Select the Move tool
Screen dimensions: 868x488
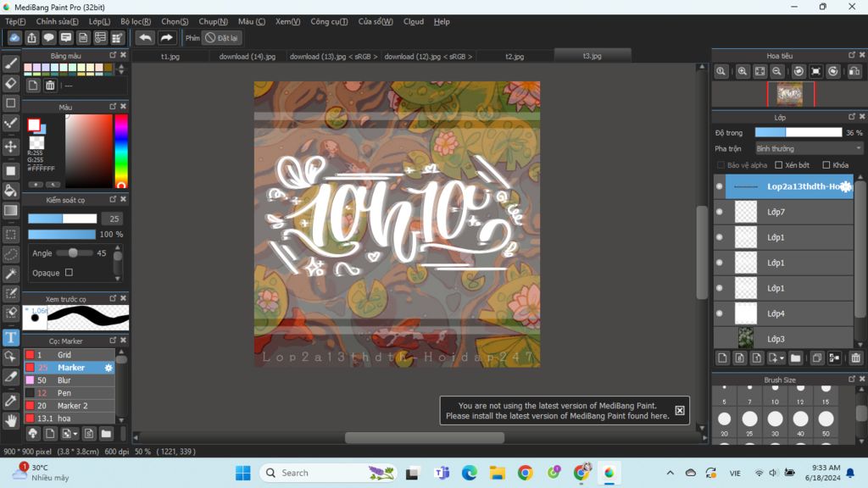point(10,147)
